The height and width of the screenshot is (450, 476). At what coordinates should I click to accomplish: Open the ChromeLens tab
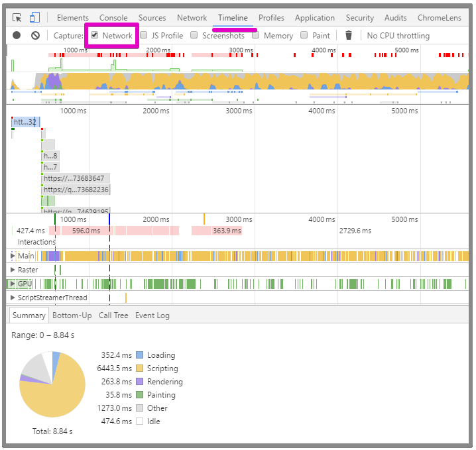440,18
